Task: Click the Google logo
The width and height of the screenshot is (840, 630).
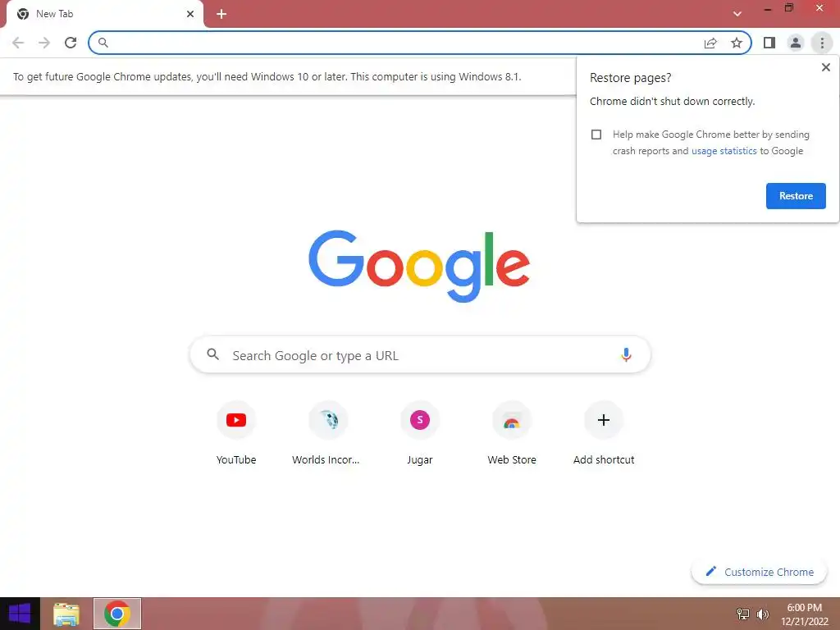Action: pos(419,267)
